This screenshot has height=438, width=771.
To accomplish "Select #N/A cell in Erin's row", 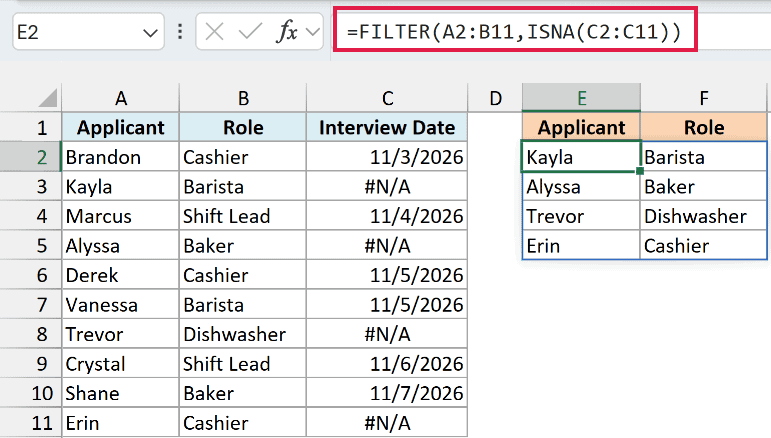I will tap(387, 423).
